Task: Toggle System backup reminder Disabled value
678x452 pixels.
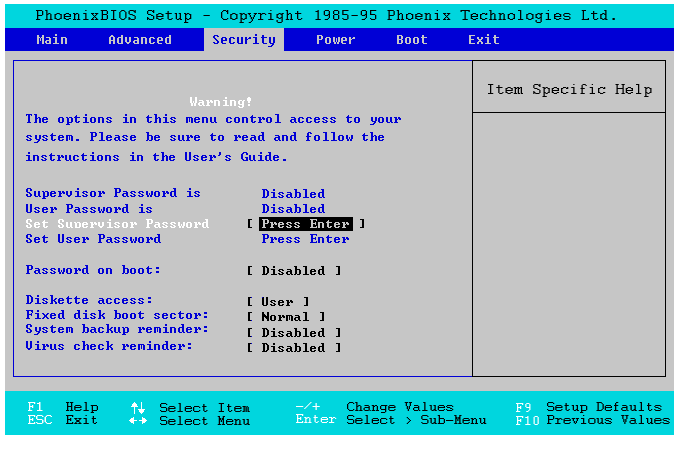Action: [x=293, y=332]
